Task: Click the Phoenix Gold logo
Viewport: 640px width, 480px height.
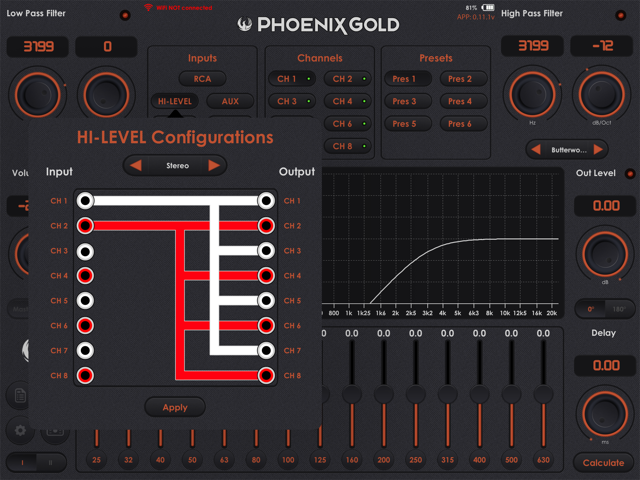Action: 318,25
